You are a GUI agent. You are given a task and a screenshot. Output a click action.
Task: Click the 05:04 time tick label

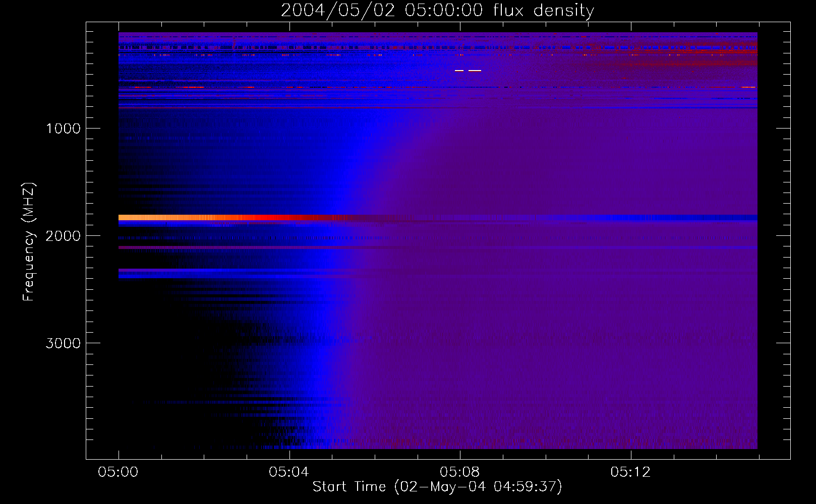tap(289, 472)
